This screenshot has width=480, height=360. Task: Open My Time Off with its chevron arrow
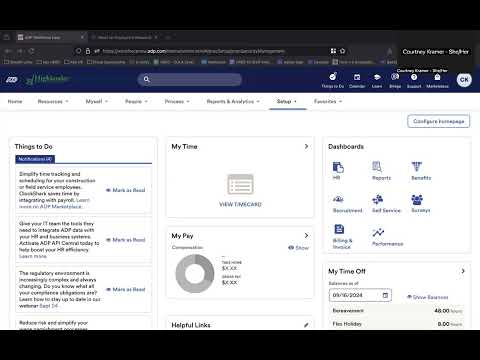coord(463,271)
